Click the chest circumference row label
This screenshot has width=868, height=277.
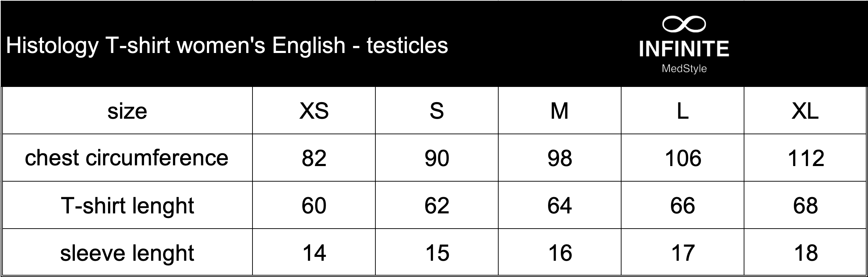click(127, 158)
